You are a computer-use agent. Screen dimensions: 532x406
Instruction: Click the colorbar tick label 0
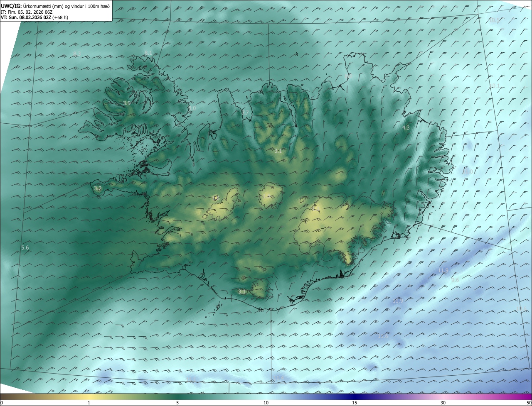tap(2, 403)
